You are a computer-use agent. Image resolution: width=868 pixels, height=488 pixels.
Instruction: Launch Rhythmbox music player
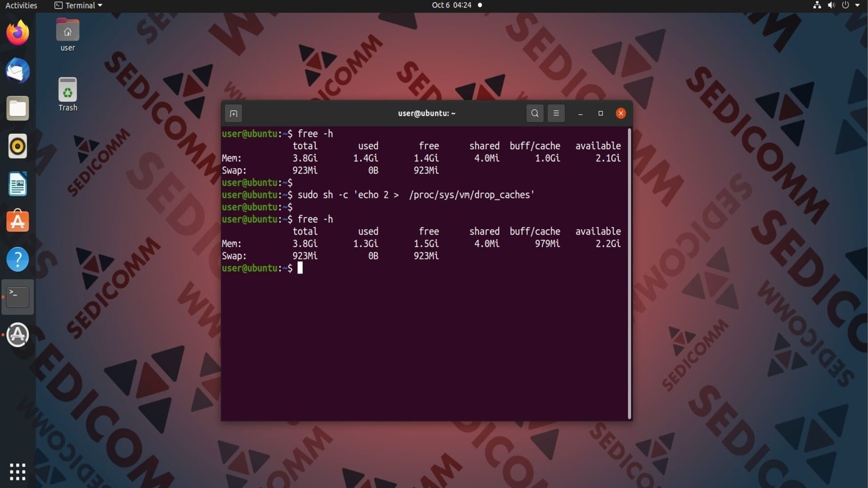pyautogui.click(x=18, y=146)
